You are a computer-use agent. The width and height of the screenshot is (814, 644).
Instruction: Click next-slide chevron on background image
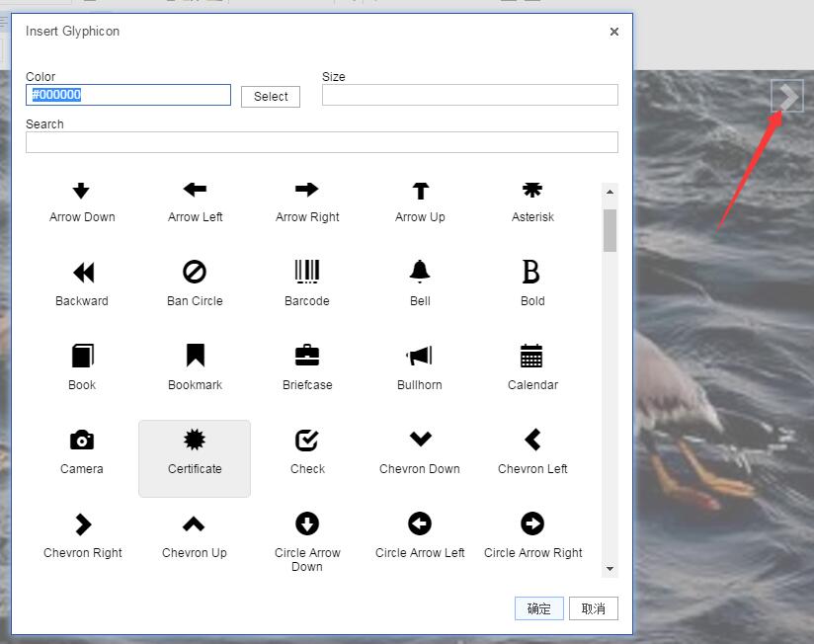tap(787, 96)
